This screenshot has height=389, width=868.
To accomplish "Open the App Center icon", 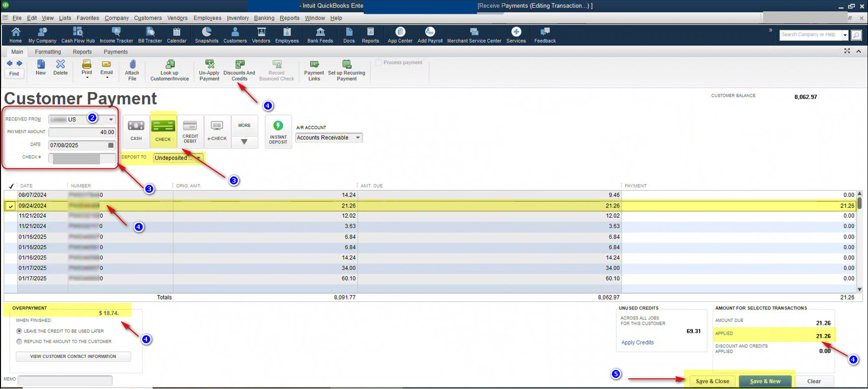I will [400, 35].
